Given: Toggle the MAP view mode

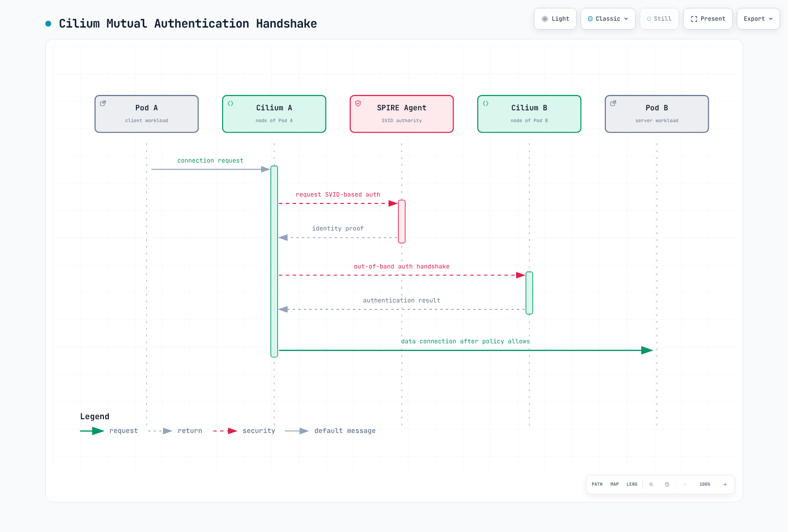Looking at the screenshot, I should (x=615, y=484).
